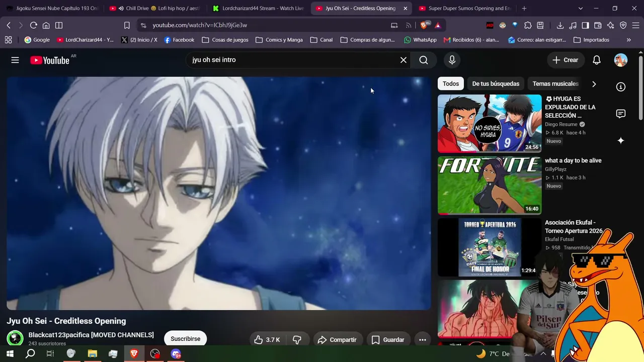Open Brave VPN shield icon

623,25
